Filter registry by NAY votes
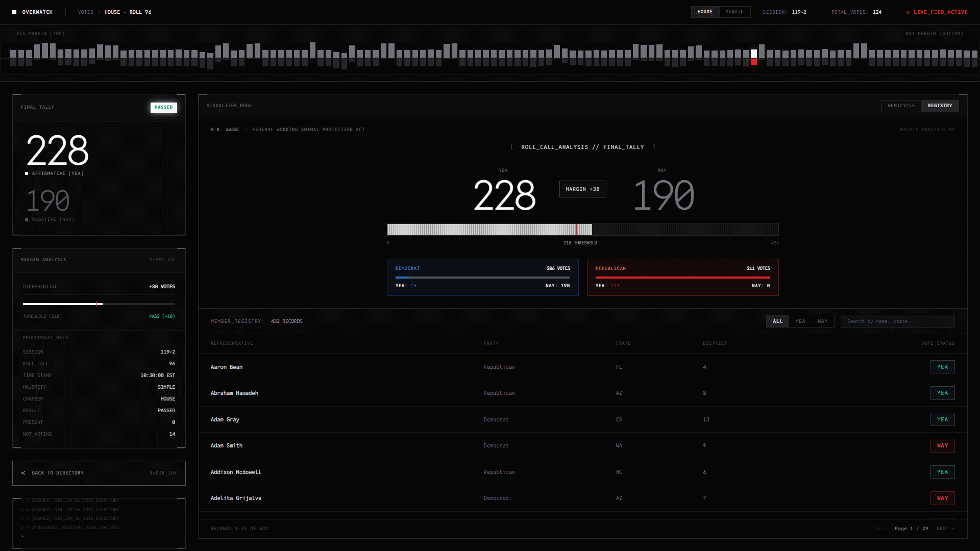This screenshot has height=551, width=980. [822, 321]
